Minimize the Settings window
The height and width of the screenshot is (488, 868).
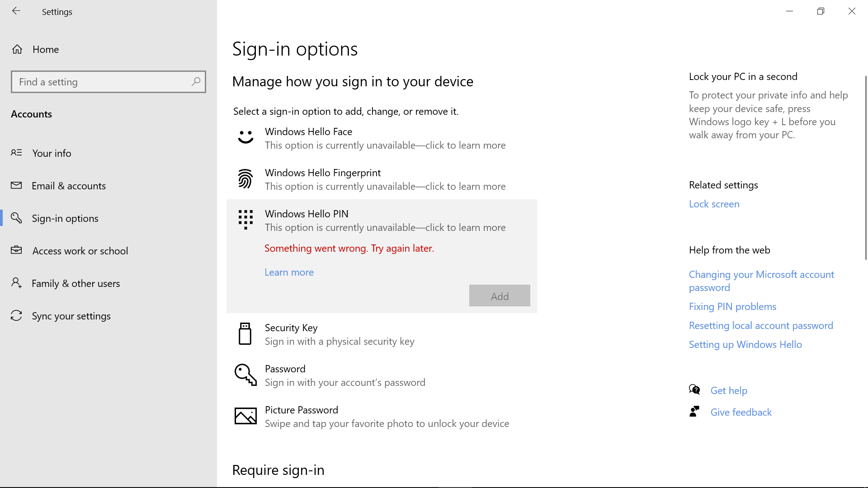(x=789, y=11)
